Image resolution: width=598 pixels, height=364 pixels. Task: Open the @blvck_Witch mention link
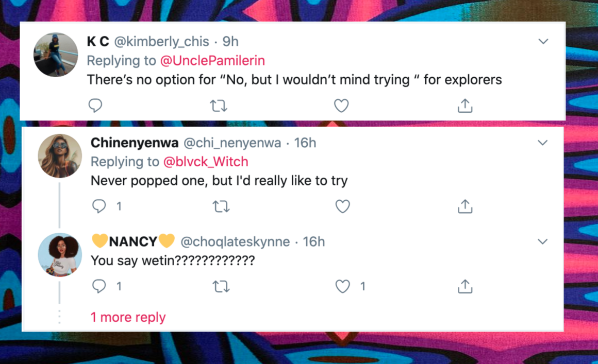click(206, 162)
